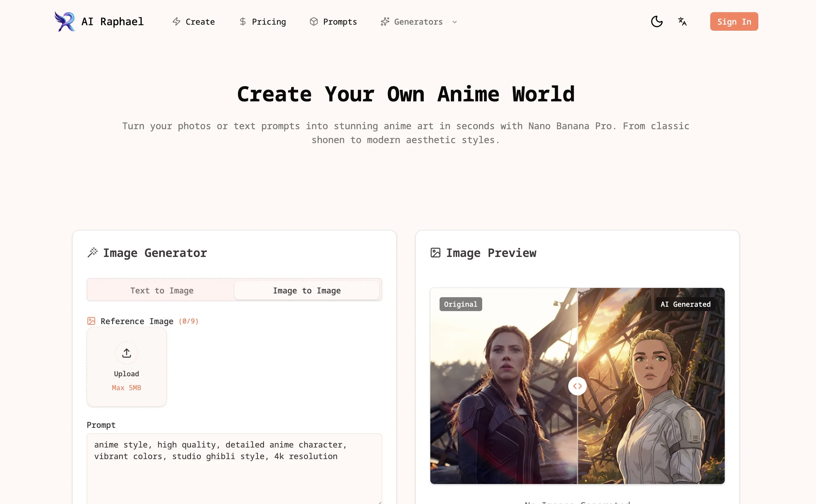Click the cube Prompts icon
Screen dimensions: 816x504
pos(314,22)
